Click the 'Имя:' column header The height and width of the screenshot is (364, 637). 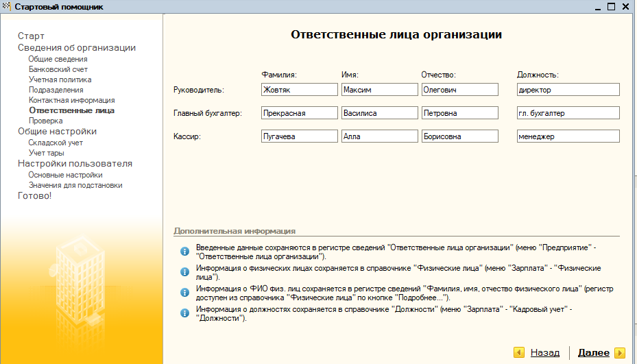[x=350, y=75]
